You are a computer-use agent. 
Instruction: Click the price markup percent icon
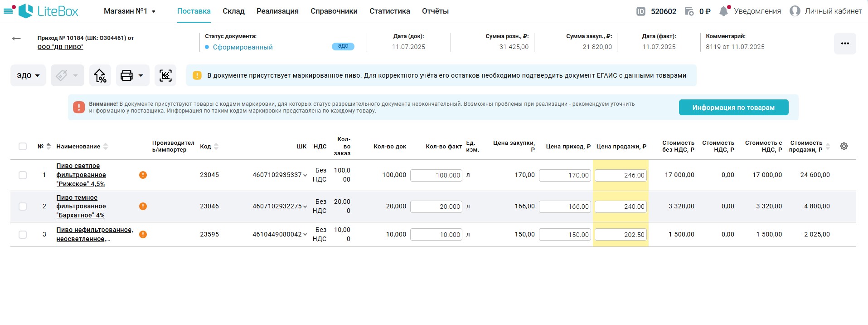[x=100, y=76]
